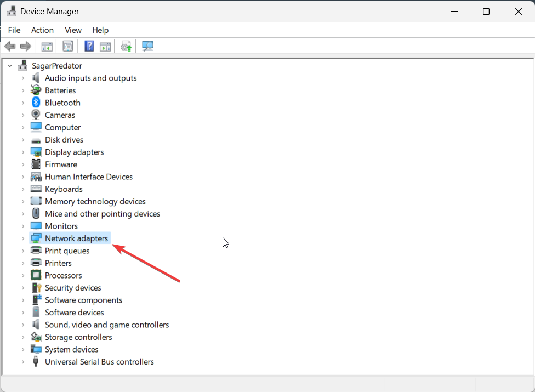Expand Audio inputs and outputs category
This screenshot has width=535, height=392.
(23, 78)
